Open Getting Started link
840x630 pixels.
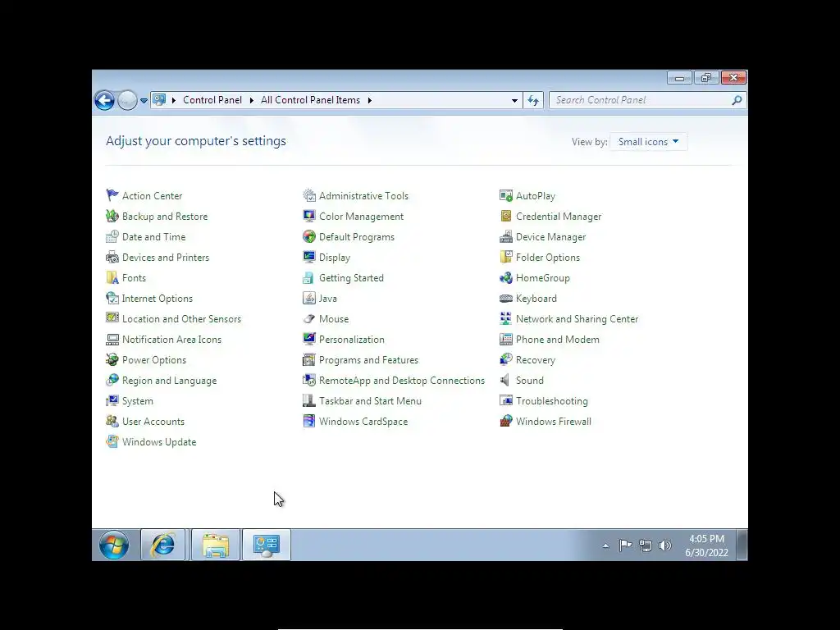351,277
